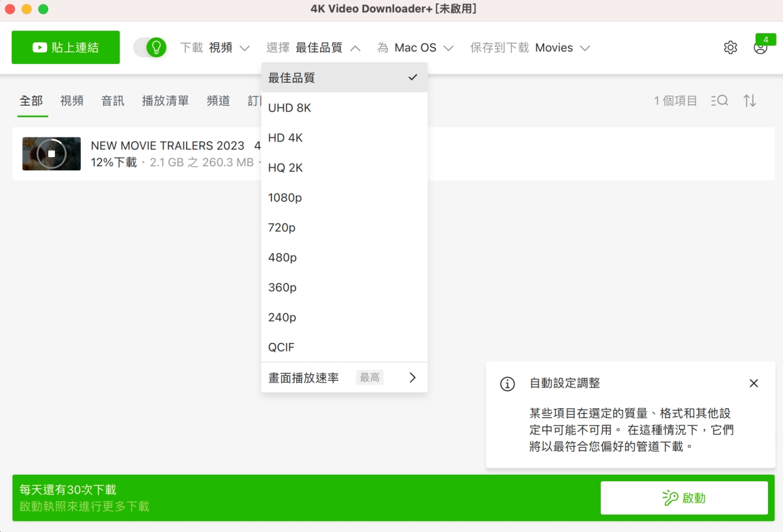Click the sort order arrows icon
The image size is (783, 532).
tap(750, 100)
